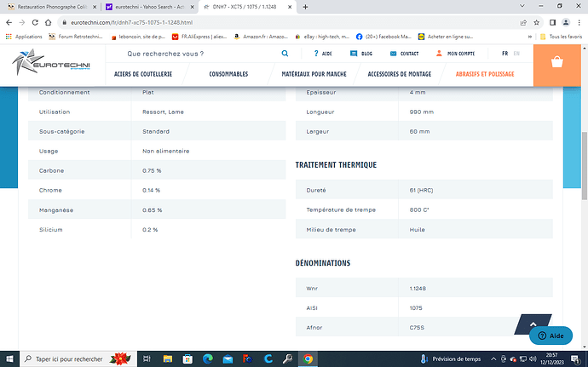Viewport: 588px width, 367px height.
Task: Switch site language to EN
Action: click(x=516, y=54)
